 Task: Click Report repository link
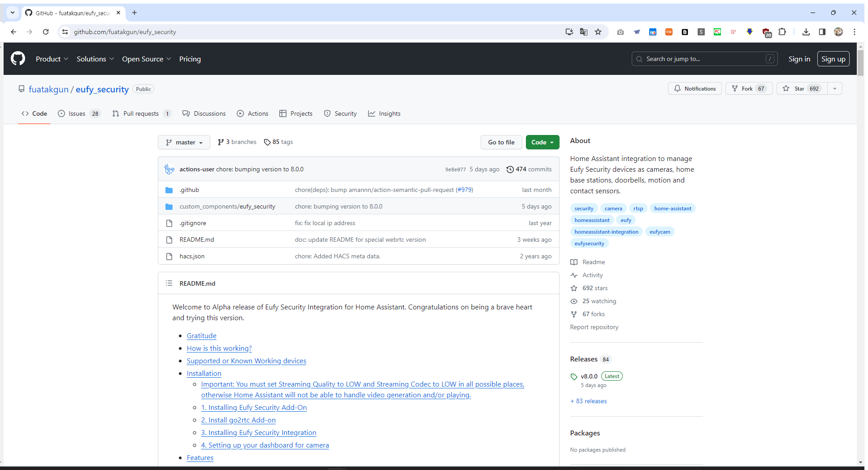coord(594,327)
